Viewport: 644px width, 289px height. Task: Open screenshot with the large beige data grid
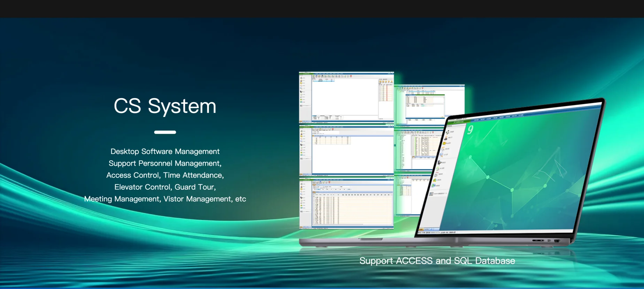pyautogui.click(x=347, y=203)
